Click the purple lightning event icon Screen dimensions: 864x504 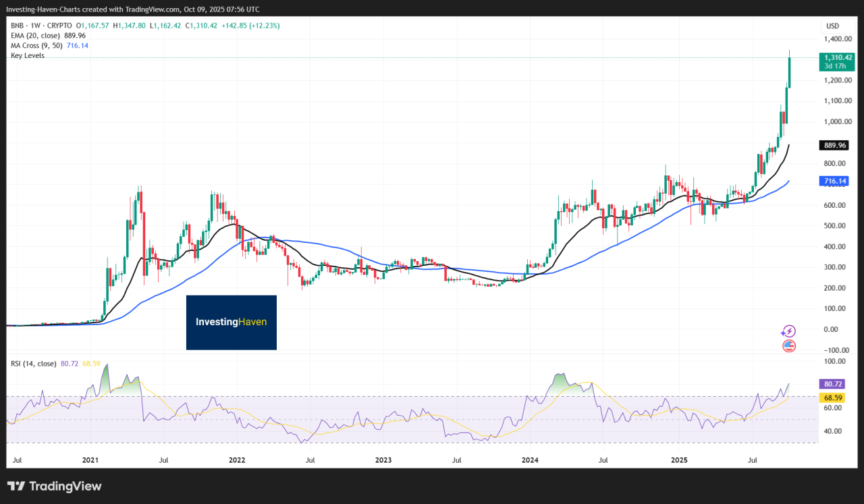[788, 331]
